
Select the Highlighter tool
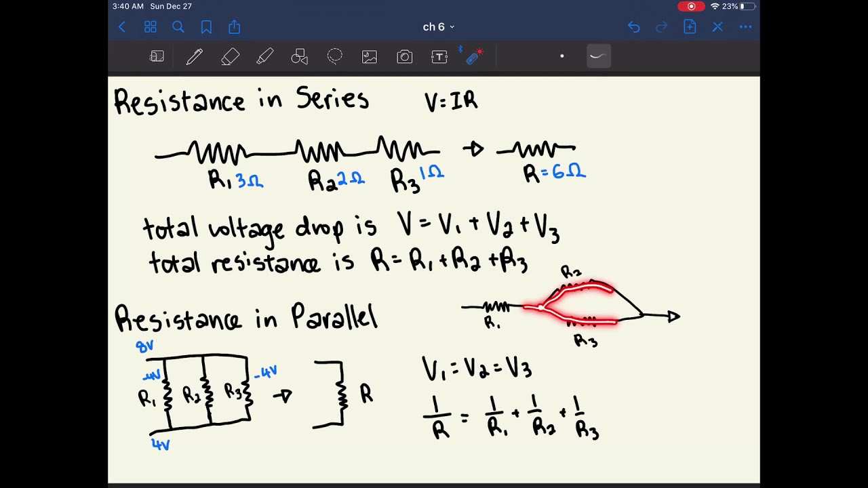[x=265, y=57]
